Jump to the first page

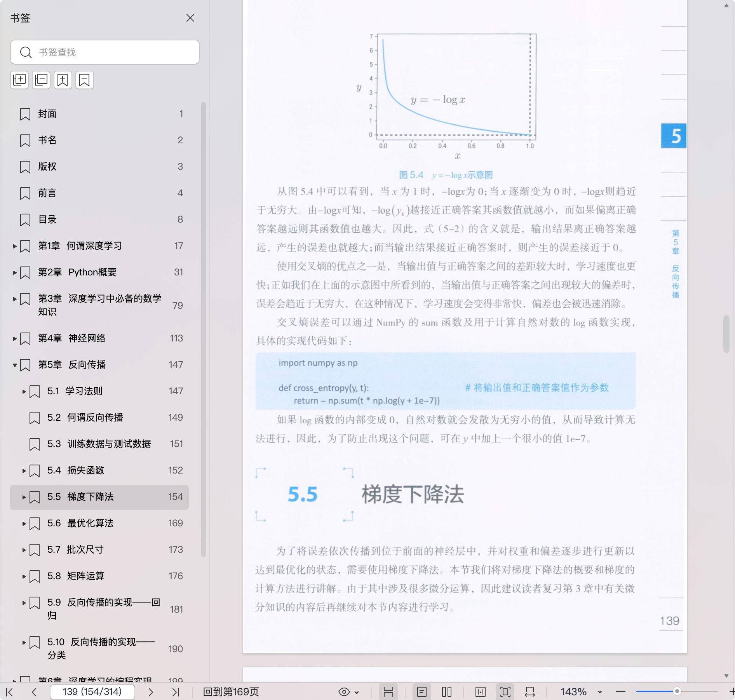(x=10, y=692)
